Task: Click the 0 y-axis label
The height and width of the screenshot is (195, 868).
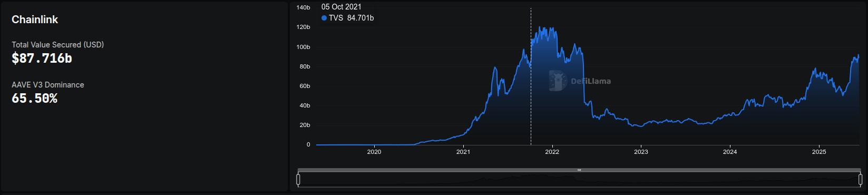Action: [309, 144]
